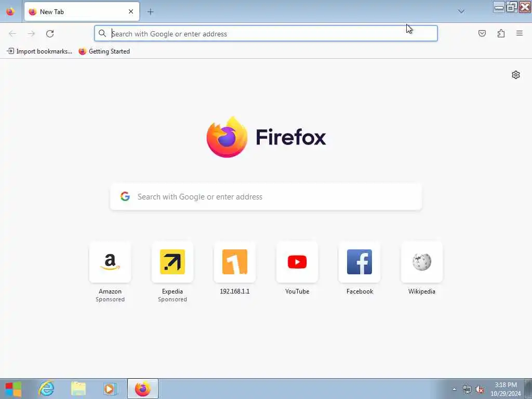This screenshot has width=532, height=399.
Task: Open the network status tray icon
Action: pos(467,389)
